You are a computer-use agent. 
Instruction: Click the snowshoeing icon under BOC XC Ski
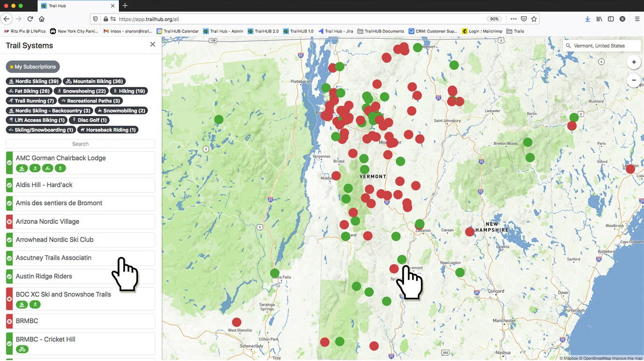[35, 304]
